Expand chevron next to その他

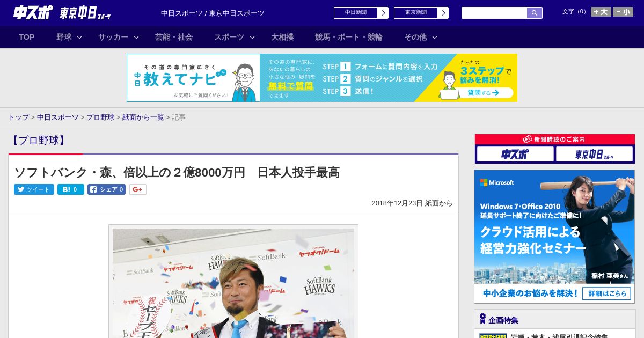(435, 37)
